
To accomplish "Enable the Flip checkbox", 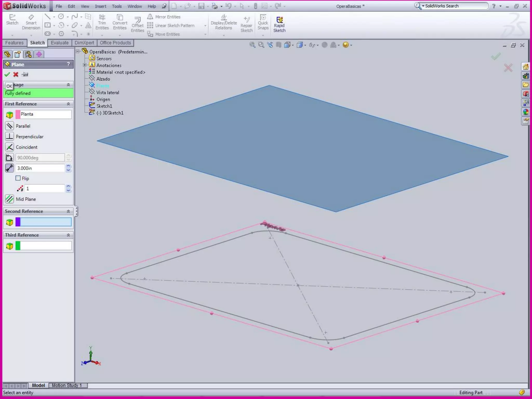I will coord(18,178).
